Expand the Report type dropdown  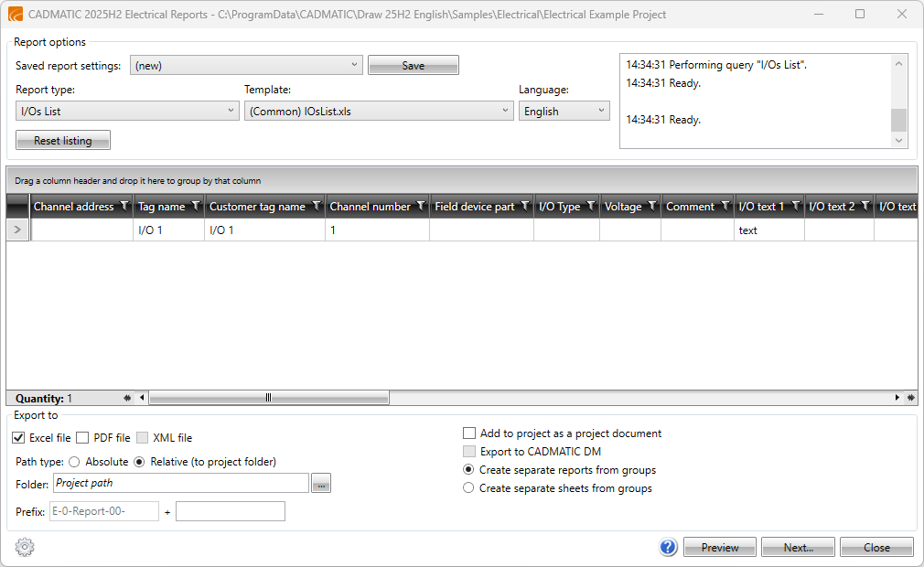(128, 111)
